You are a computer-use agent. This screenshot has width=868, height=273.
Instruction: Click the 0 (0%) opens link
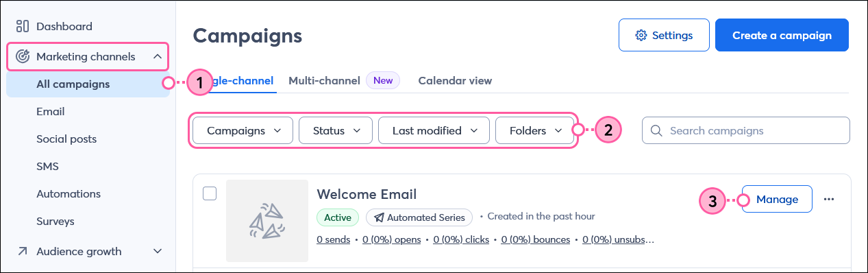[392, 239]
